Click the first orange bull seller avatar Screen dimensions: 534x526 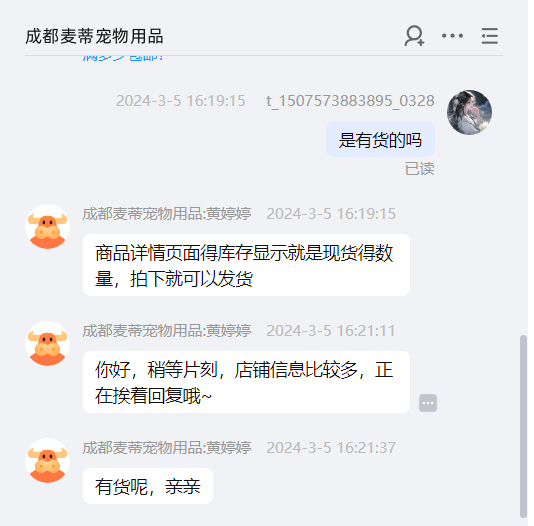coord(47,226)
